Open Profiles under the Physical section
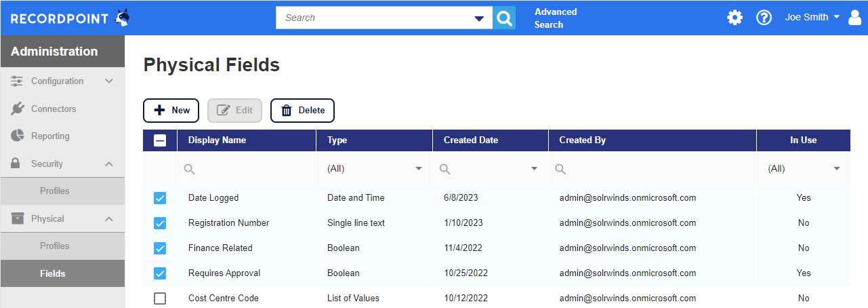 pyautogui.click(x=55, y=246)
